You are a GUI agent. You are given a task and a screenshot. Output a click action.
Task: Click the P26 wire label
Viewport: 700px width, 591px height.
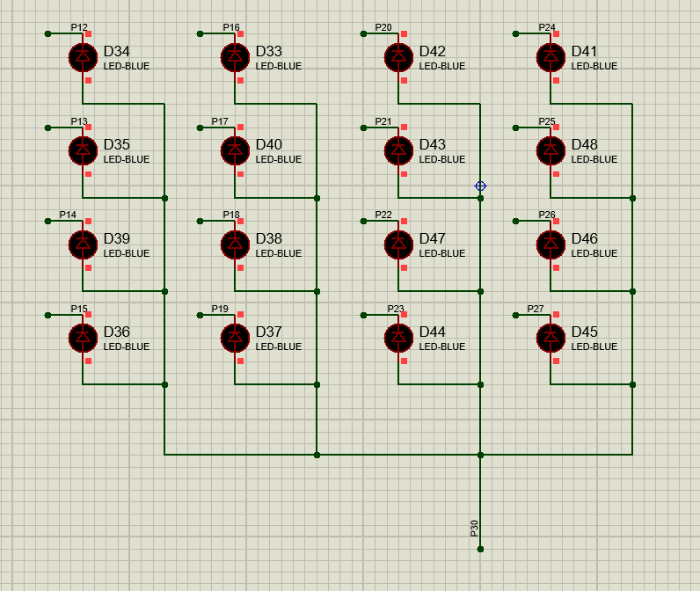point(547,215)
